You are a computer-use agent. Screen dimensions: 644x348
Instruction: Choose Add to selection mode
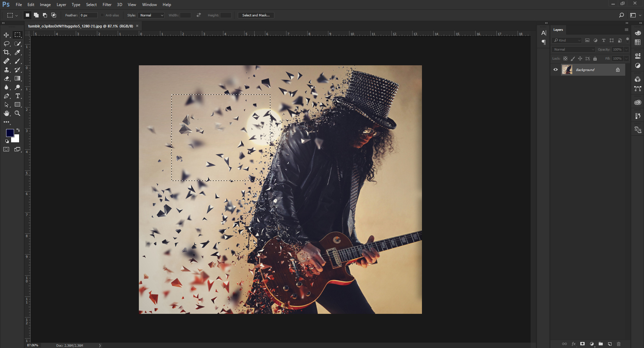[36, 15]
